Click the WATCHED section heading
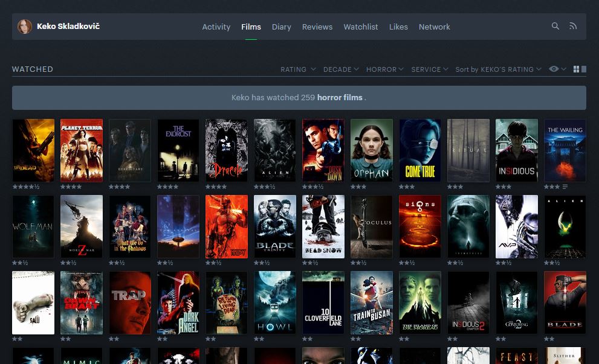The width and height of the screenshot is (599, 364). tap(33, 69)
